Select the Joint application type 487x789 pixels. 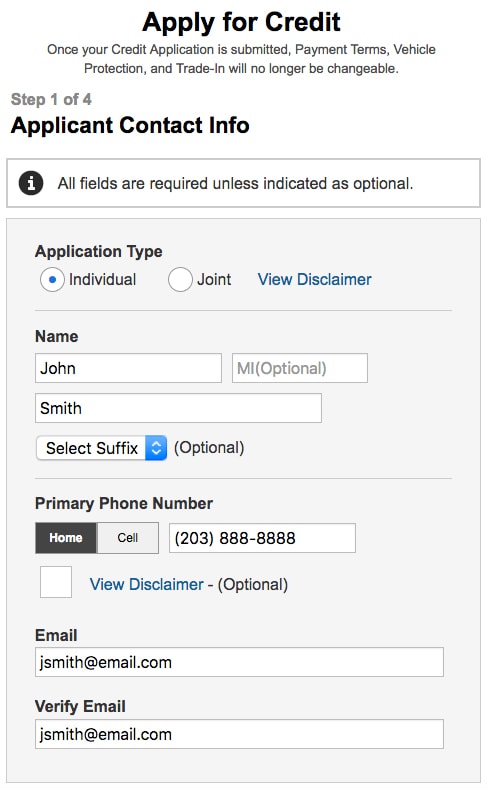tap(180, 279)
